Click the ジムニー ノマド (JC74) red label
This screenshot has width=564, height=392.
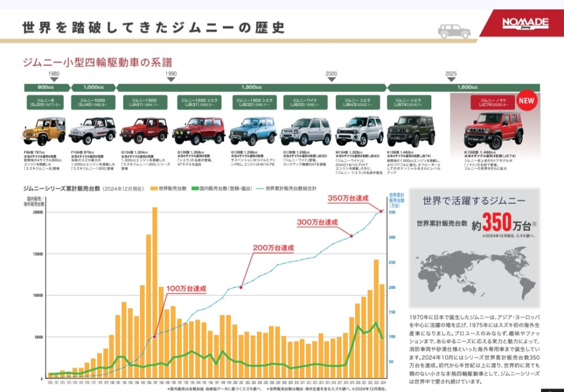coord(492,103)
